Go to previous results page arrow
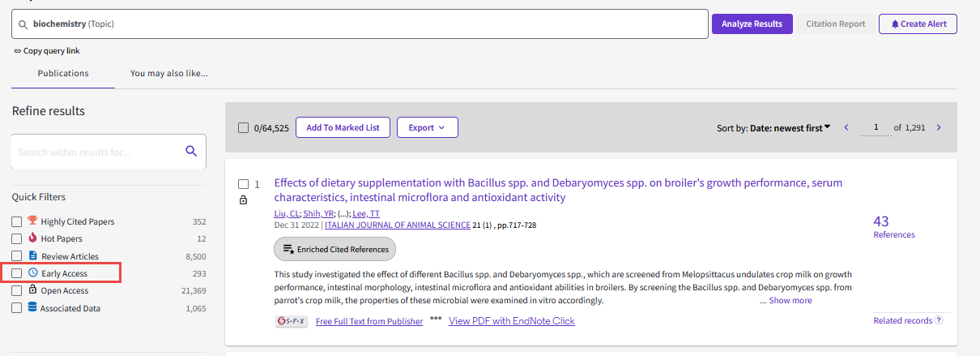 (x=846, y=127)
